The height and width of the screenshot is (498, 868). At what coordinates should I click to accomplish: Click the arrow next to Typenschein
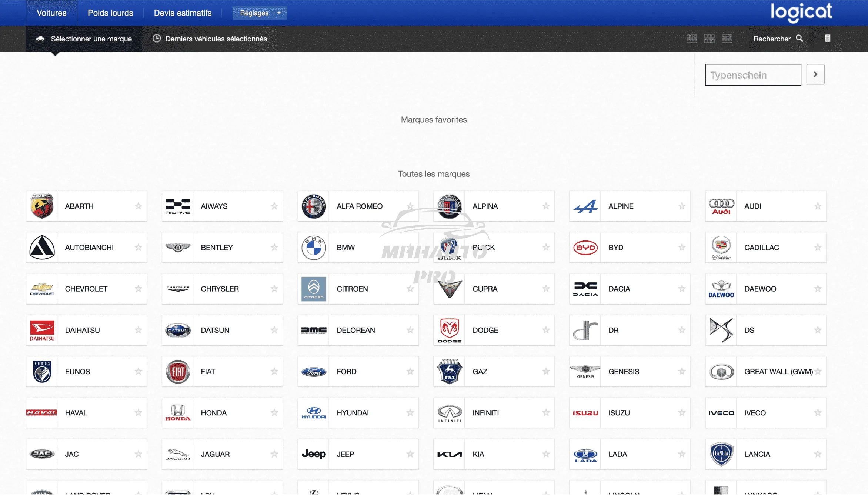(x=815, y=74)
